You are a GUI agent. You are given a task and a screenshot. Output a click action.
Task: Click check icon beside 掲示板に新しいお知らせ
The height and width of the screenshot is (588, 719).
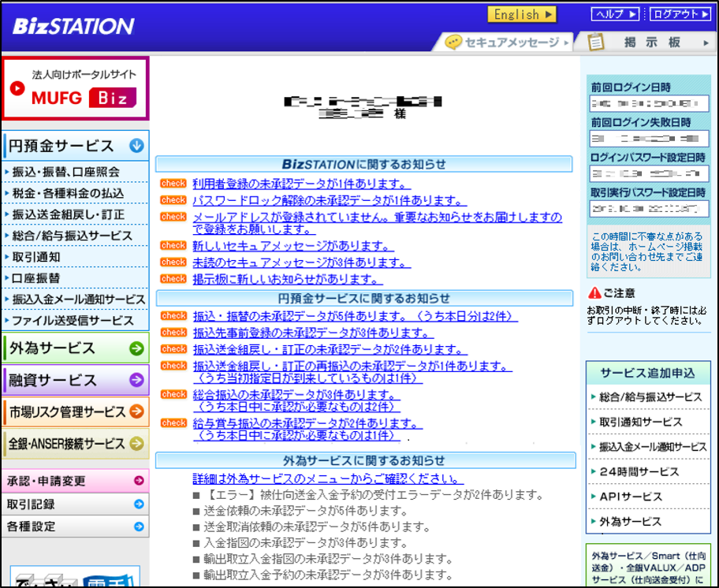coord(173,278)
